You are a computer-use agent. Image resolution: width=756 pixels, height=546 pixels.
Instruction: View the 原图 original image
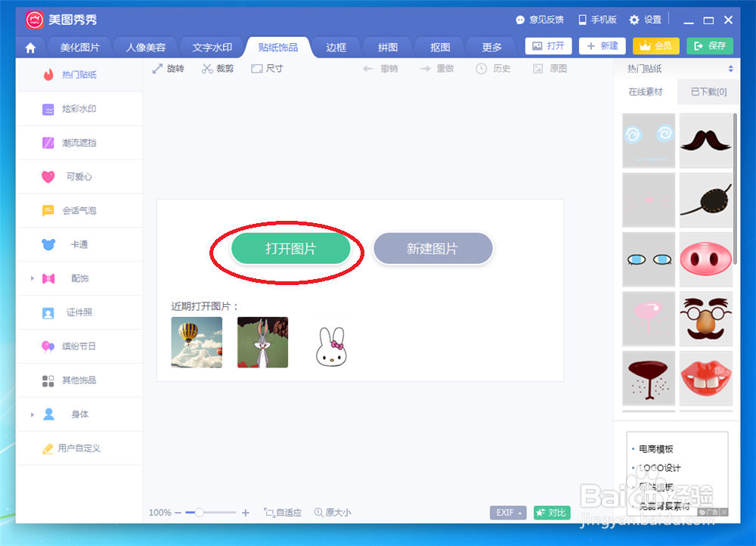(x=550, y=69)
